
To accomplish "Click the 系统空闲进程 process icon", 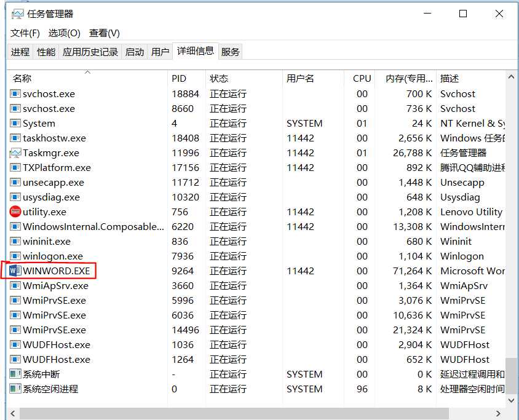I will click(15, 389).
